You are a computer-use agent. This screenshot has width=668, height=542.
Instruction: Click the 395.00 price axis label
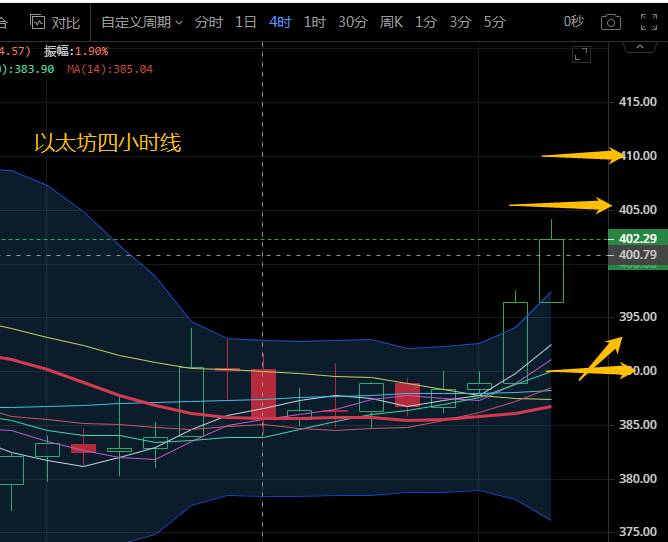pos(638,317)
